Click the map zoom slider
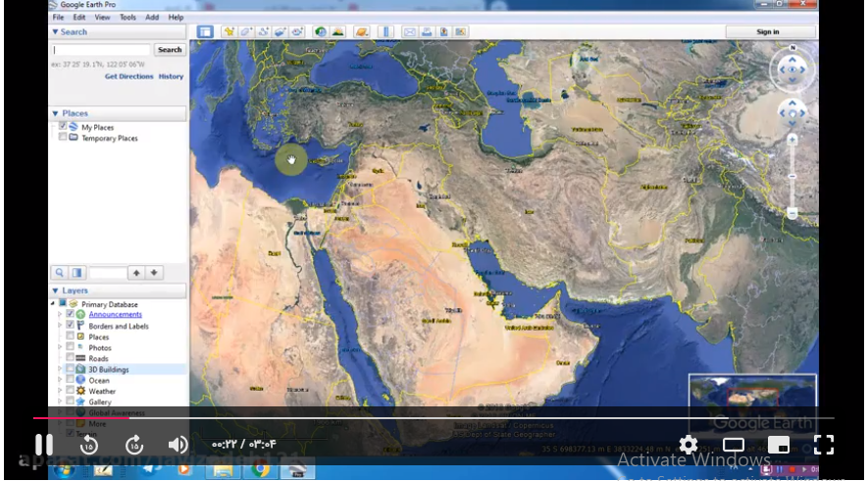The width and height of the screenshot is (868, 481). coord(792,177)
